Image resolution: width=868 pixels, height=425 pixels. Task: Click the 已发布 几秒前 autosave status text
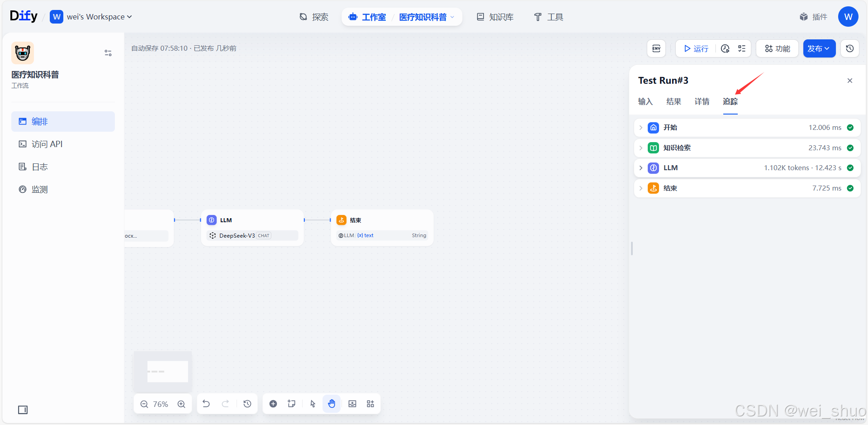coord(215,48)
